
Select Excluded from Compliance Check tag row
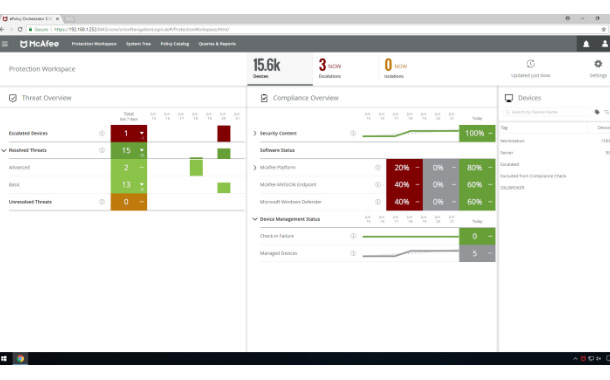coord(555,176)
